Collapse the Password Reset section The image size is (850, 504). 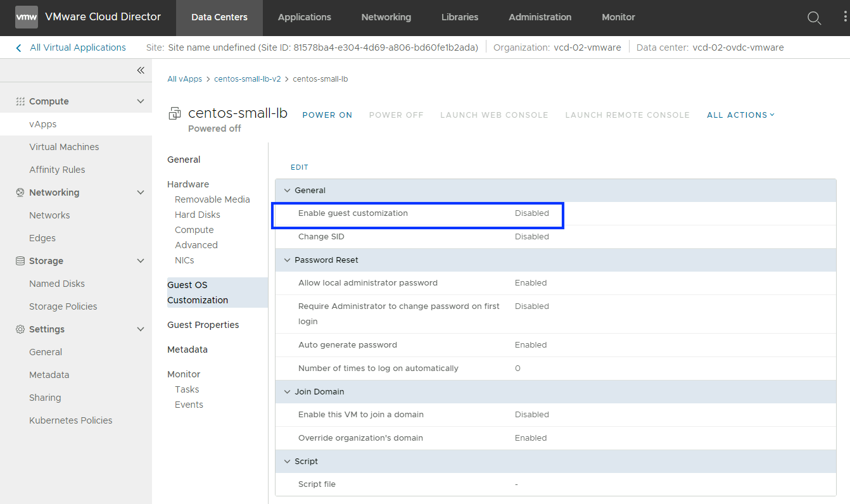(x=287, y=260)
